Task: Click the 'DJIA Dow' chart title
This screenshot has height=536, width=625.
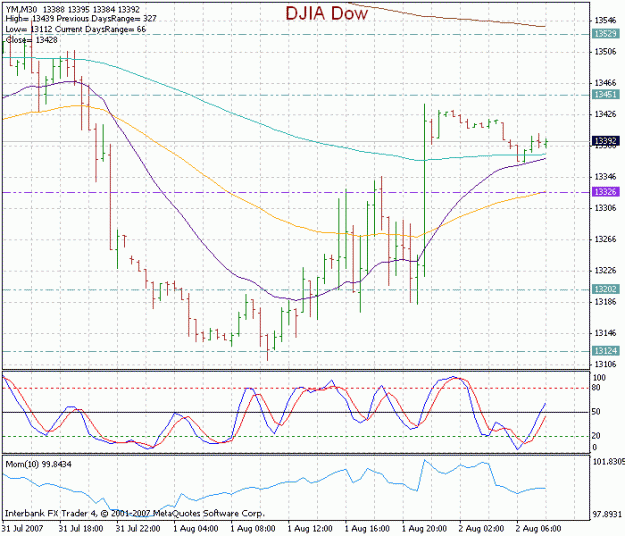Action: coord(326,13)
